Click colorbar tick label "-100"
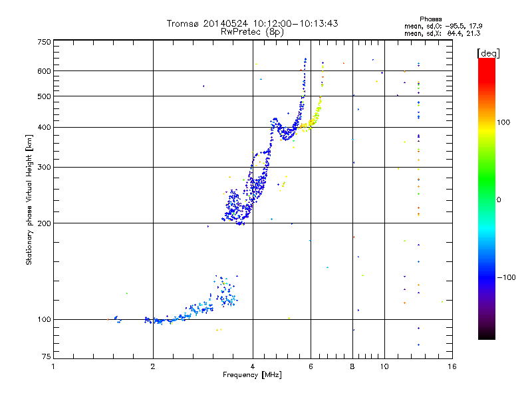 [x=506, y=277]
